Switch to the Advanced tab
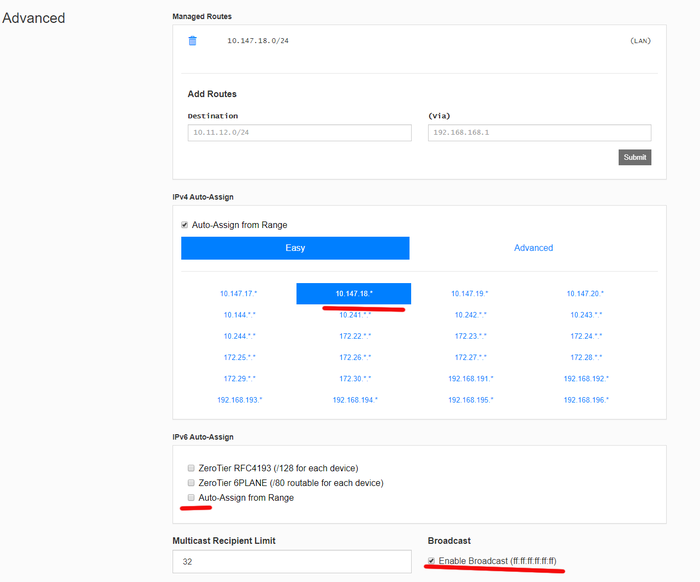This screenshot has height=582, width=700. (533, 248)
